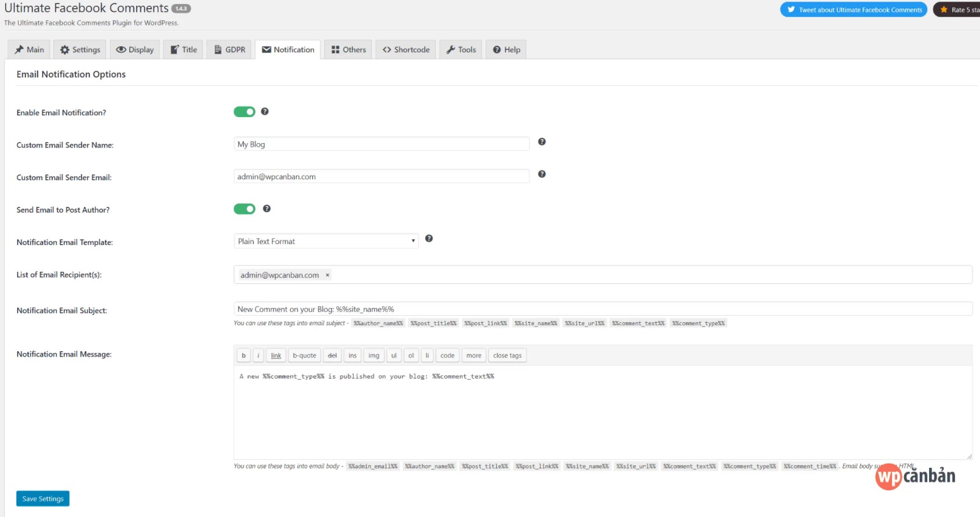
Task: Click help icon beside Send Email to Post Author
Action: 266,209
